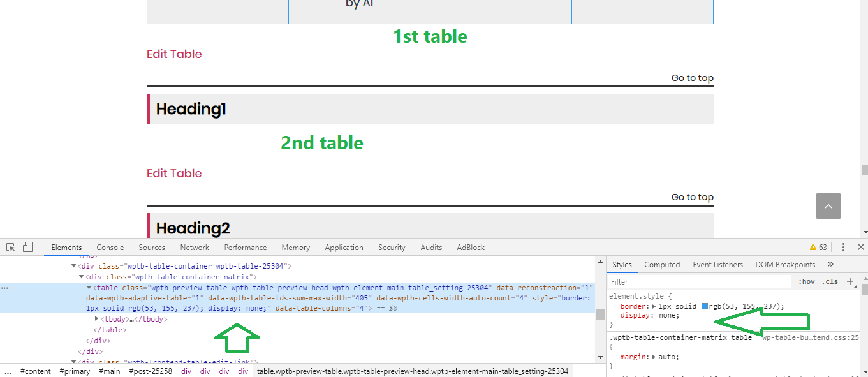Click the first Edit Table link
This screenshot has width=868, height=377.
tap(174, 54)
